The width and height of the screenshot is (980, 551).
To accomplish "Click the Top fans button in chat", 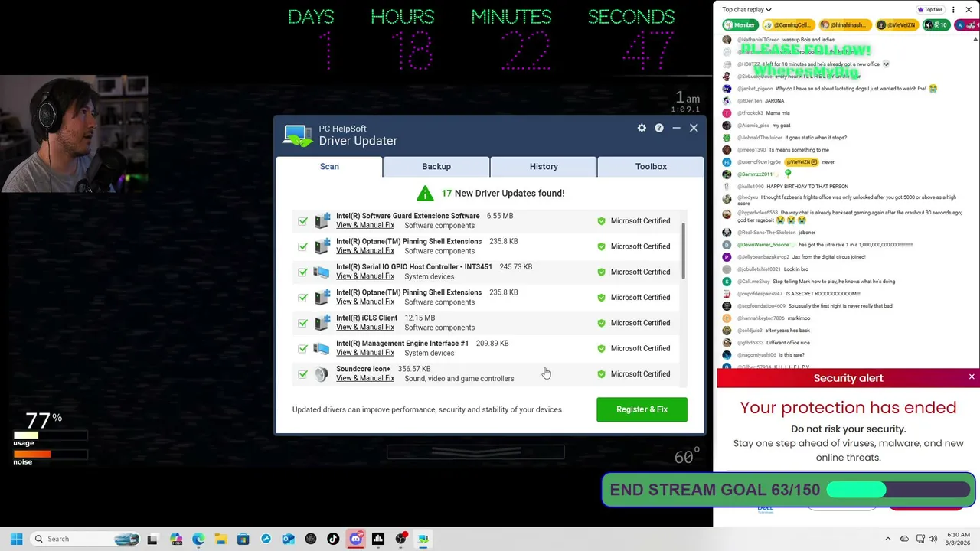I will click(x=930, y=10).
